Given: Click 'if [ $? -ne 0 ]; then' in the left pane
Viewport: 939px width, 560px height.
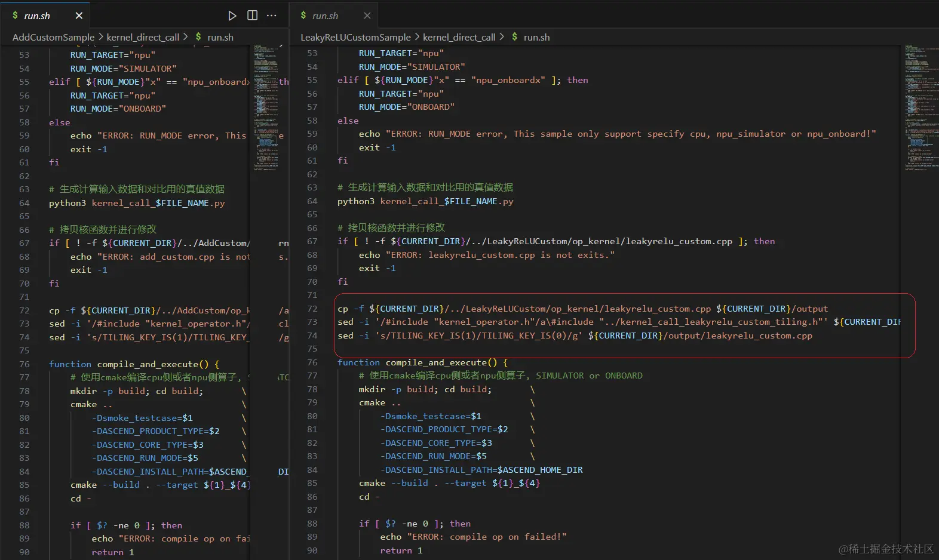Looking at the screenshot, I should 126,525.
